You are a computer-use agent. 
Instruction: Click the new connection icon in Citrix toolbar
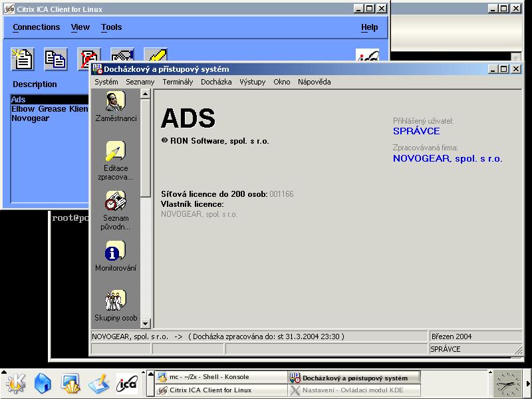pos(23,59)
